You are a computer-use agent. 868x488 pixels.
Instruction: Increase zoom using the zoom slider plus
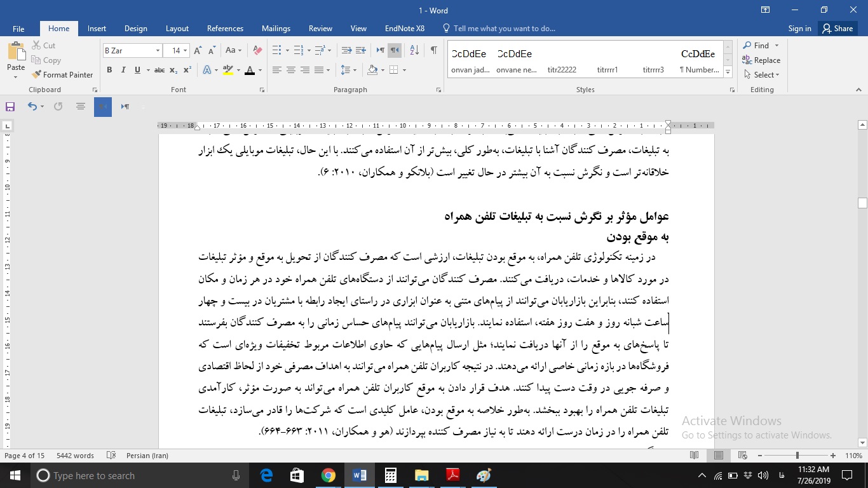point(832,456)
